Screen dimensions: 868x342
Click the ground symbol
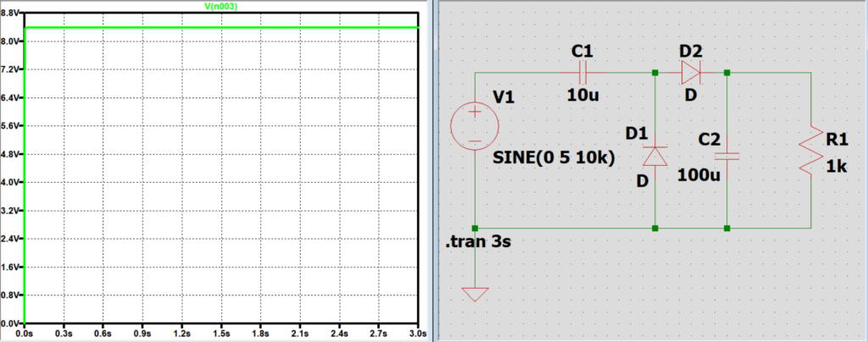(x=475, y=295)
